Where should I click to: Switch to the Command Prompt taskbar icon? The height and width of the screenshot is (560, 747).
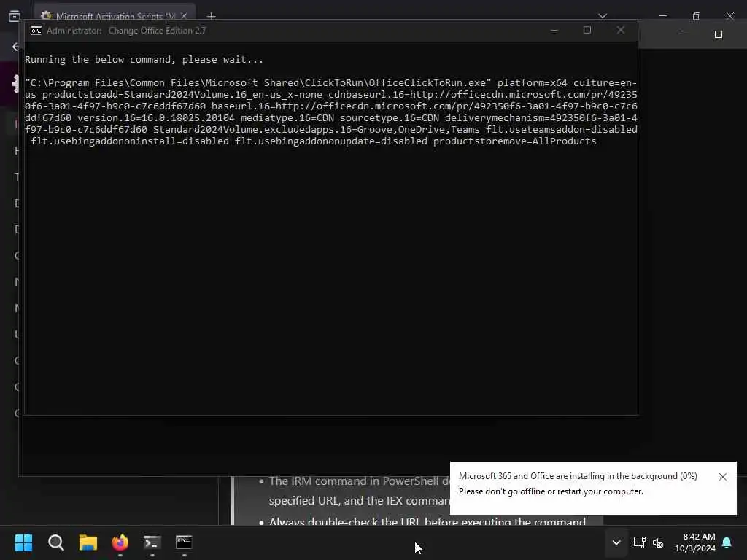point(184,542)
